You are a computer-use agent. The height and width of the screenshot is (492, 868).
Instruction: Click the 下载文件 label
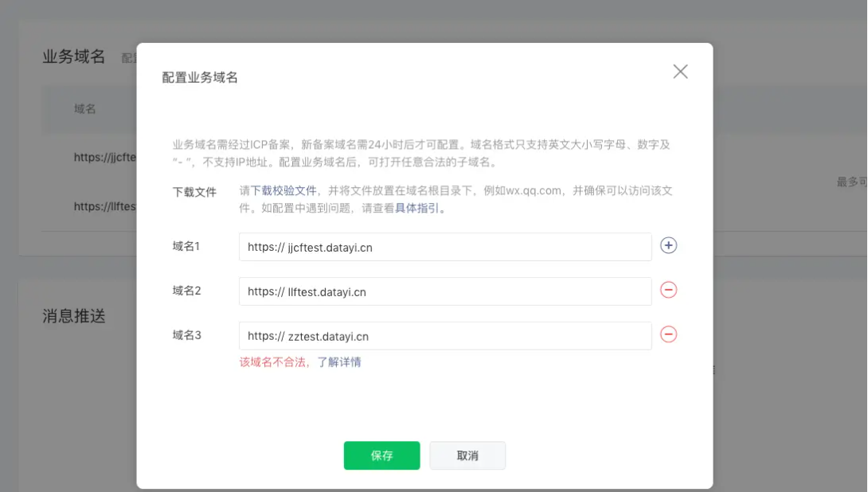(x=194, y=192)
